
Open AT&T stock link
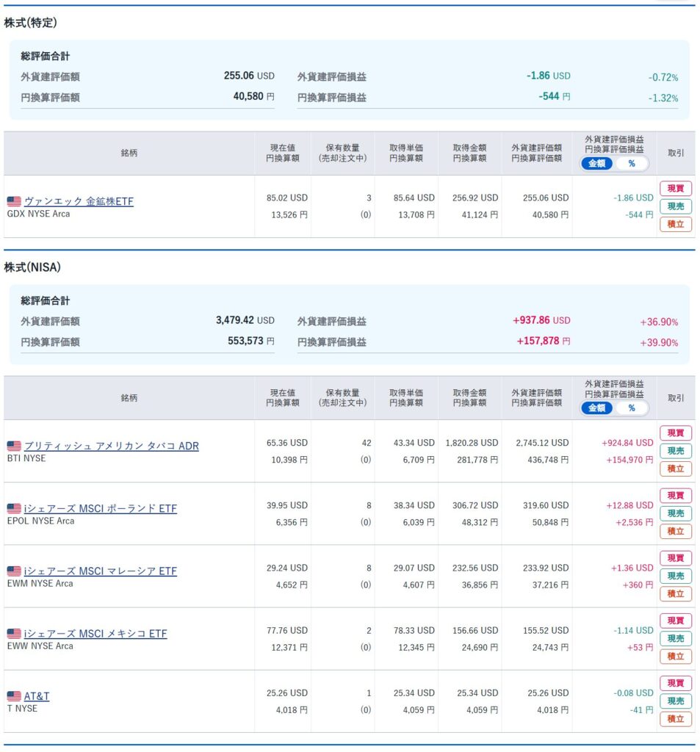tap(37, 696)
